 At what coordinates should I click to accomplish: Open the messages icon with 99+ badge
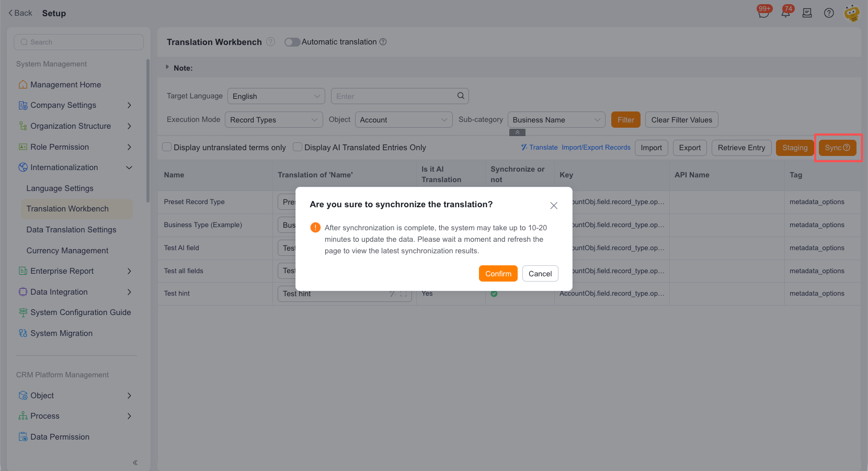coord(763,13)
